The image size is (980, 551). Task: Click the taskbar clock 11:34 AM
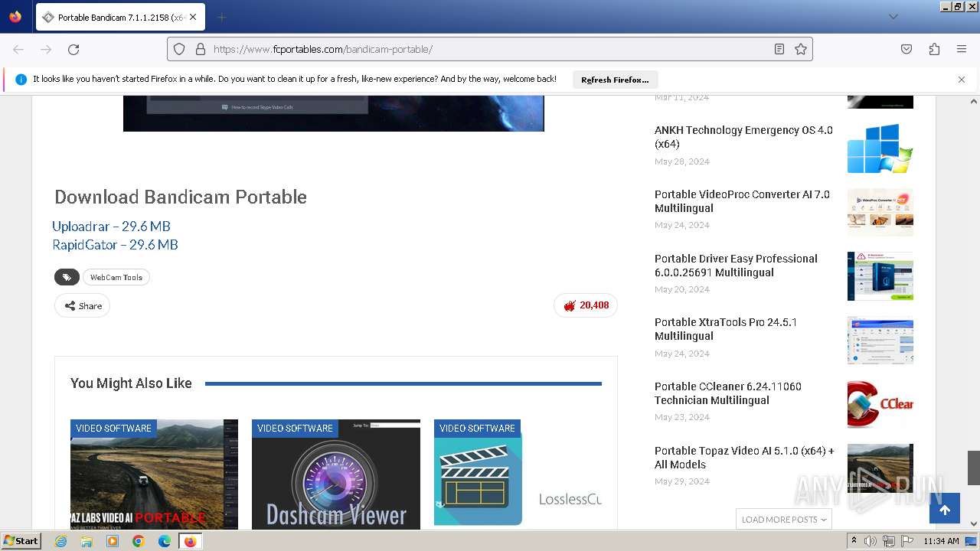[x=941, y=541]
